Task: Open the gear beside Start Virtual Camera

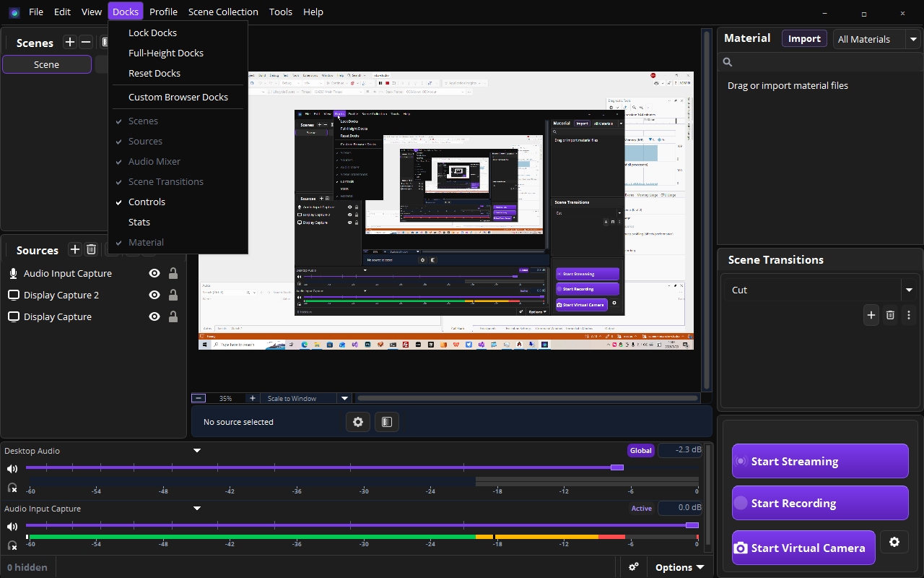Action: (894, 541)
